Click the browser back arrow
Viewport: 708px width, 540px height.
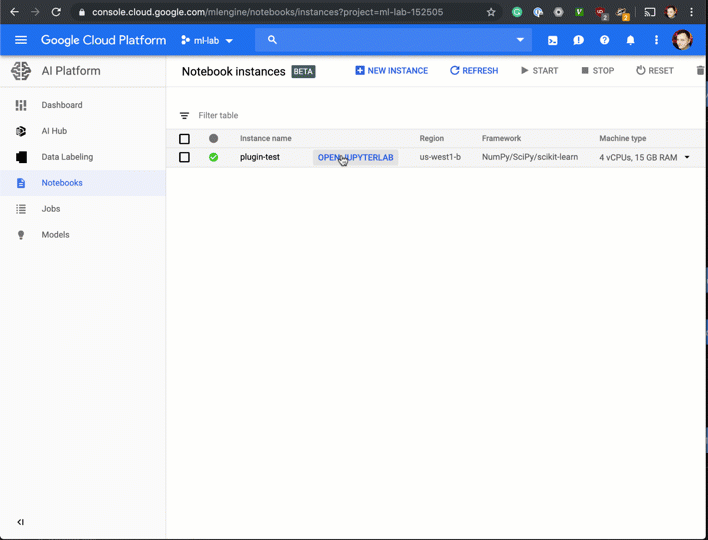[14, 12]
